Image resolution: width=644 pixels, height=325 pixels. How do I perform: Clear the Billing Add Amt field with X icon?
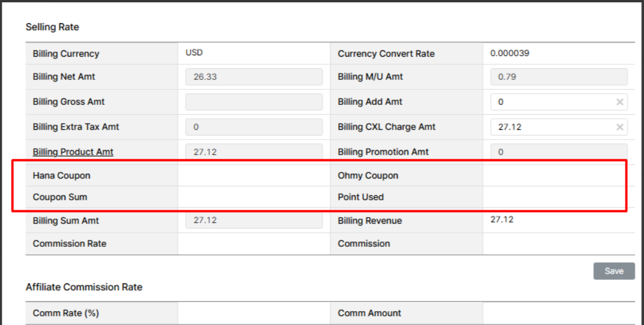pos(620,102)
